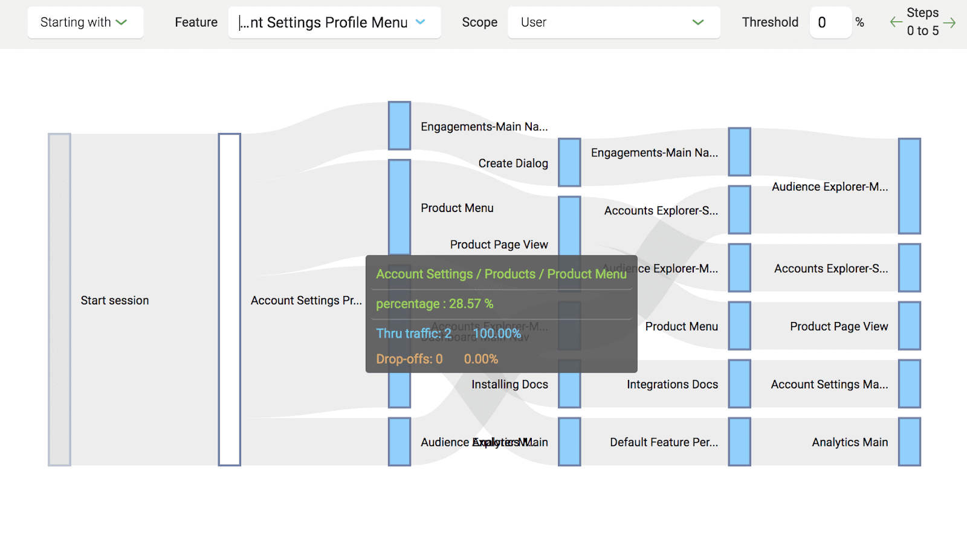
Task: Click the Create Dialog node bar
Action: point(569,162)
